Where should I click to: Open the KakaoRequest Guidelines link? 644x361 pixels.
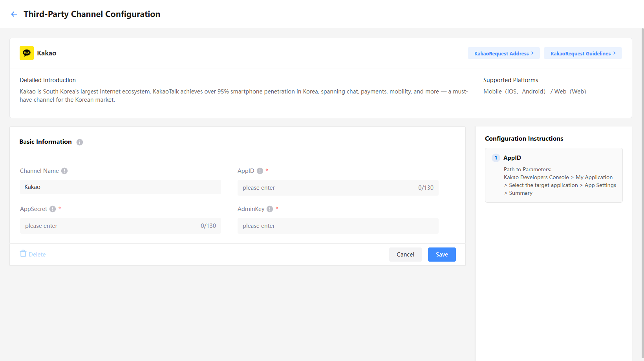(x=583, y=53)
